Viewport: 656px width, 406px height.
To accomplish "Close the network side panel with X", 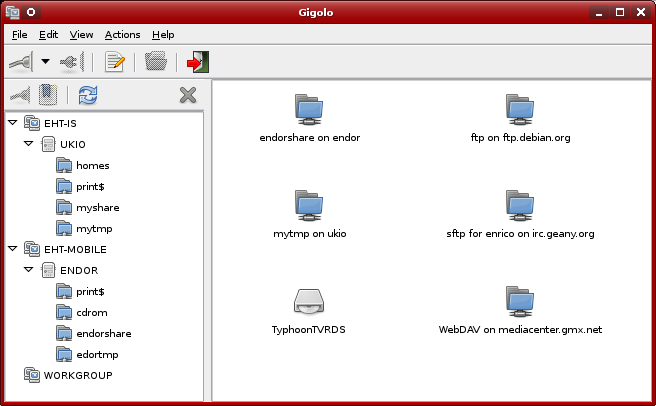I will (x=187, y=95).
